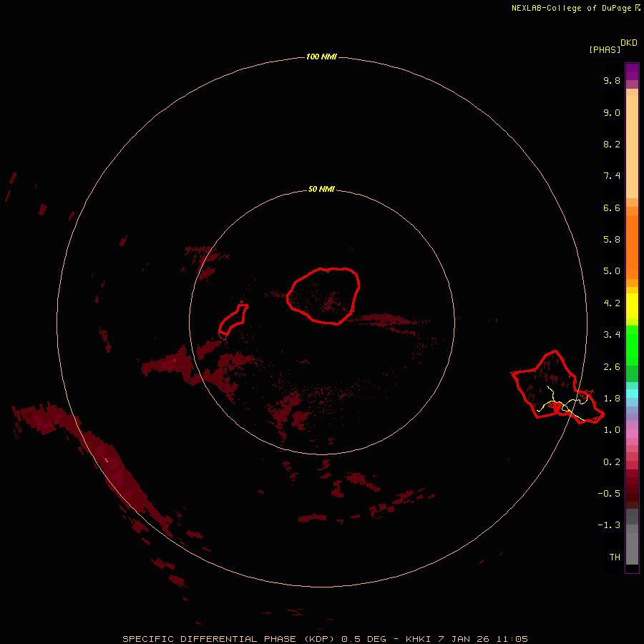
Task: Click the 1.8 legend value
Action: pos(612,399)
